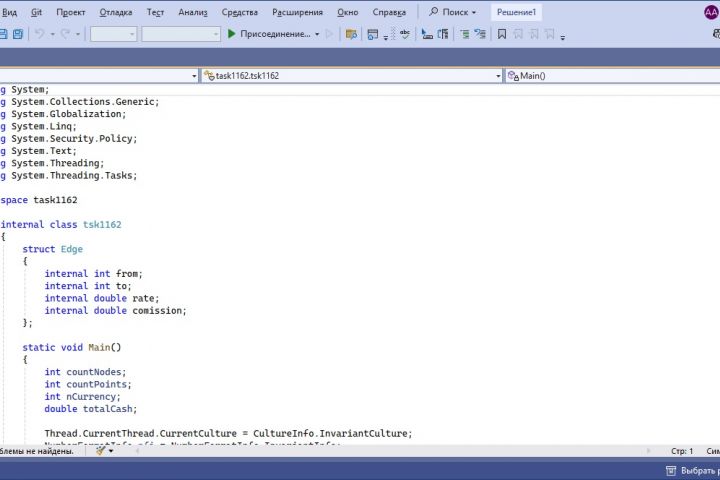Click the Присоединение start button

click(x=270, y=34)
